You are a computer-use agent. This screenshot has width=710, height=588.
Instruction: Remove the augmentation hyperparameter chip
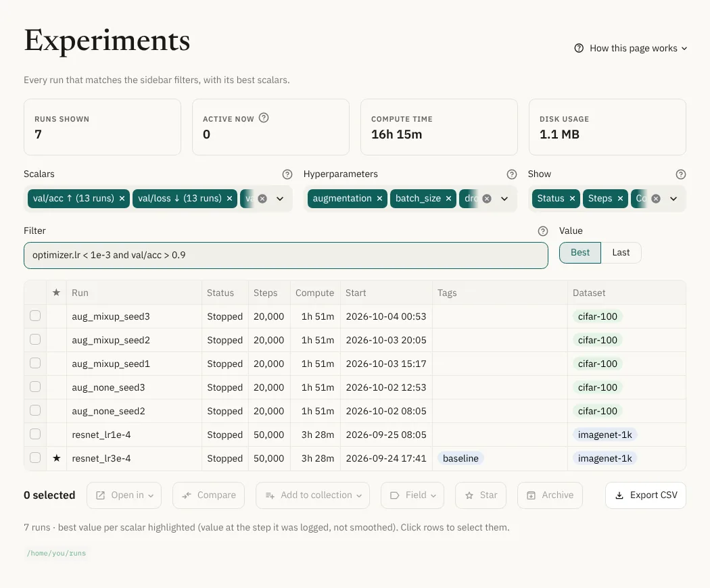(x=379, y=199)
